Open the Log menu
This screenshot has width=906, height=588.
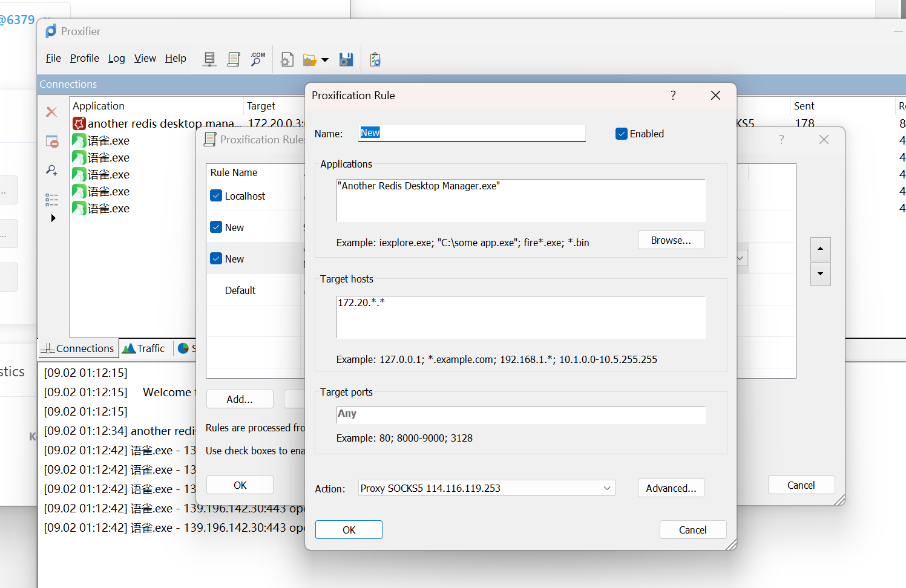pos(117,58)
